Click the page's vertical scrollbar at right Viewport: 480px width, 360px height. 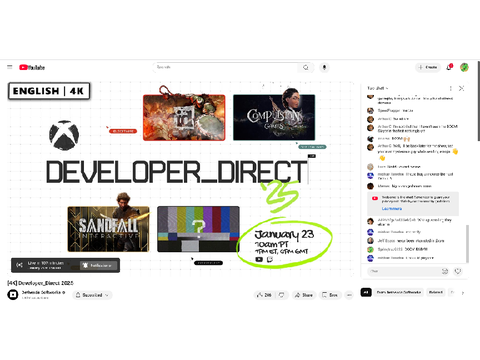(479, 101)
